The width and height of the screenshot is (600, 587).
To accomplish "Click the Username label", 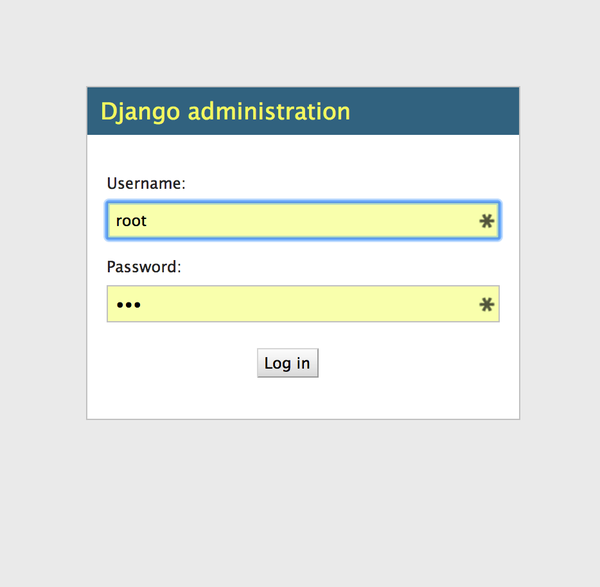I will pos(146,184).
